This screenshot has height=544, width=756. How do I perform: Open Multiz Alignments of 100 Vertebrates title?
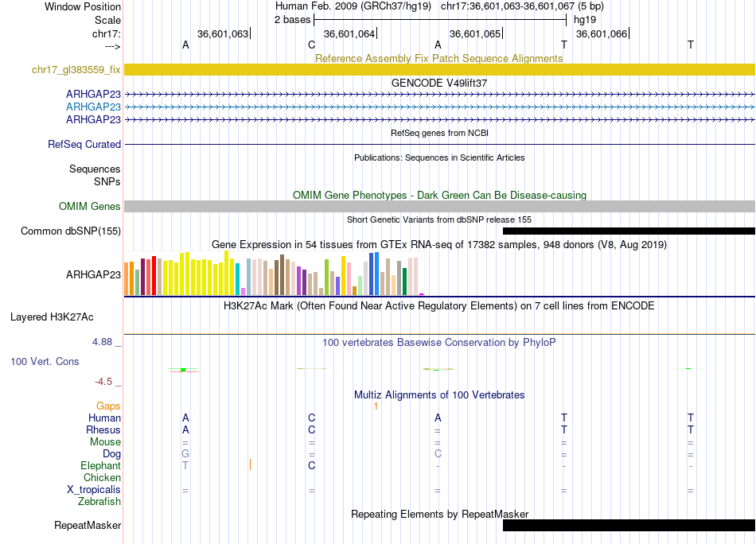click(438, 395)
